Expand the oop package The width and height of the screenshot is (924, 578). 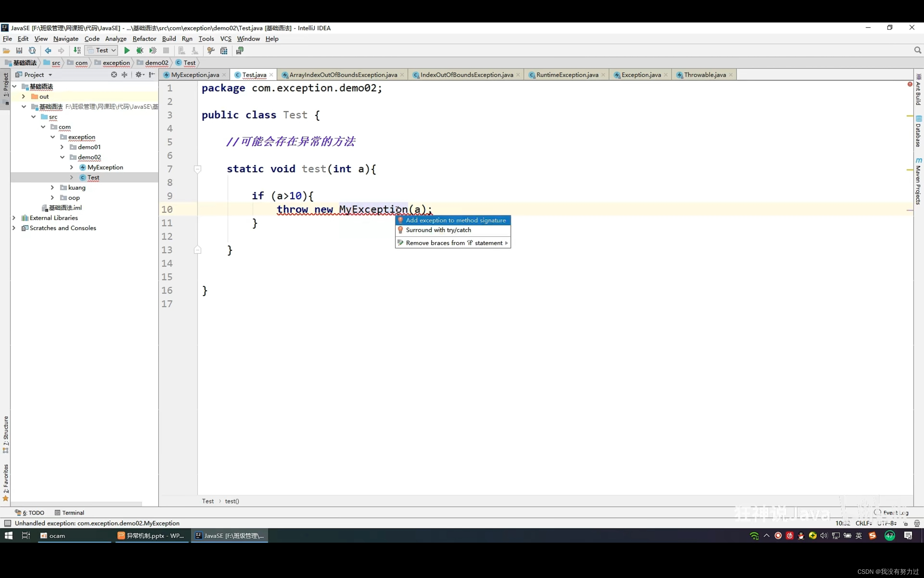[x=52, y=197]
